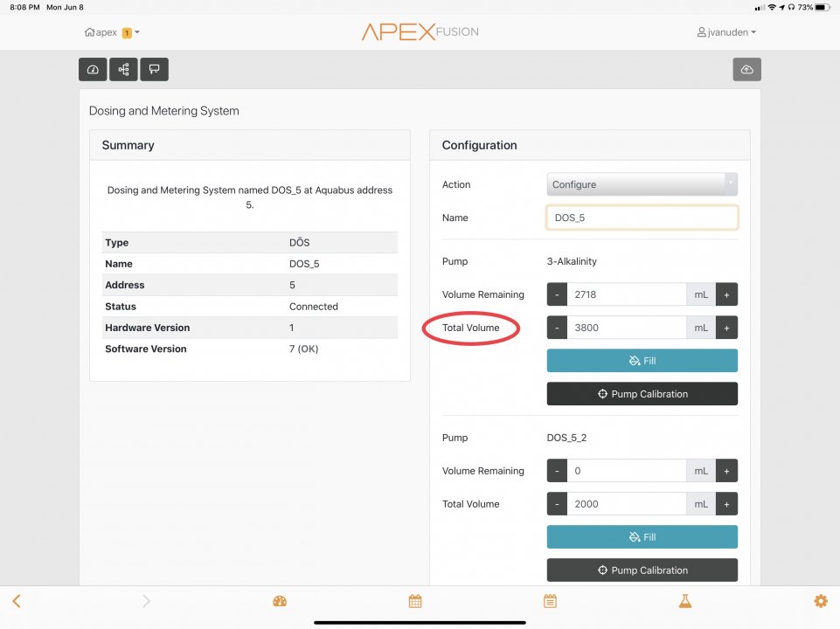
Task: Click the pump name 3-Alkalinity
Action: click(x=572, y=261)
